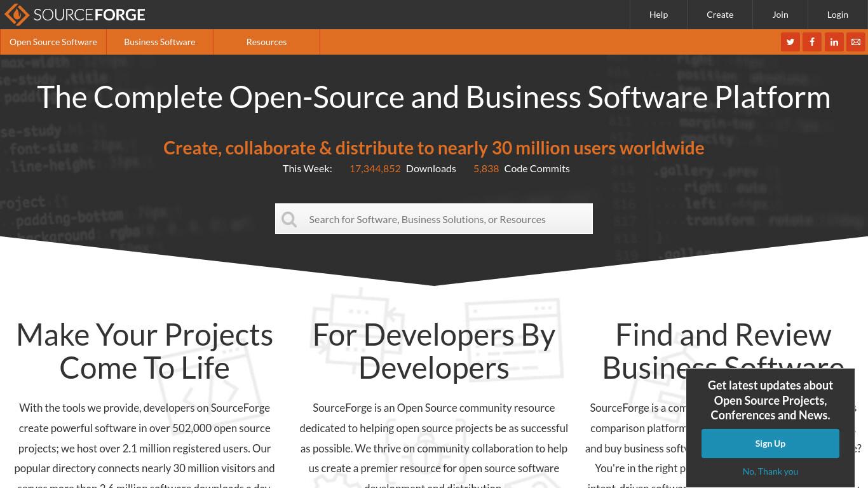This screenshot has height=488, width=868.
Task: Expand the Resources menu
Action: point(266,42)
